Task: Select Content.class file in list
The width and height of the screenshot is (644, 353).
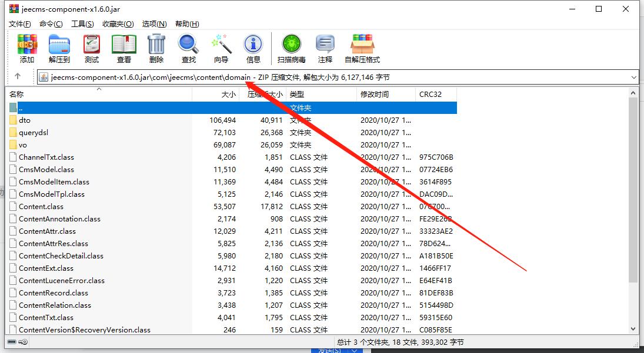Action: (41, 206)
